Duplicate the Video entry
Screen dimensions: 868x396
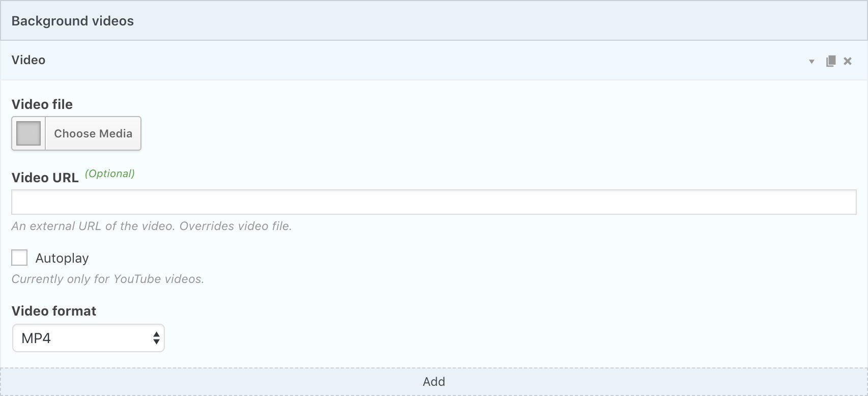831,61
